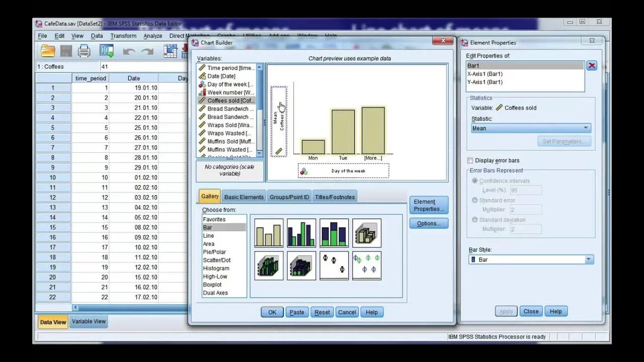Screen dimensions: 644x362
Task: Select the Stacked Bar chart thumbnail
Action: tap(334, 233)
